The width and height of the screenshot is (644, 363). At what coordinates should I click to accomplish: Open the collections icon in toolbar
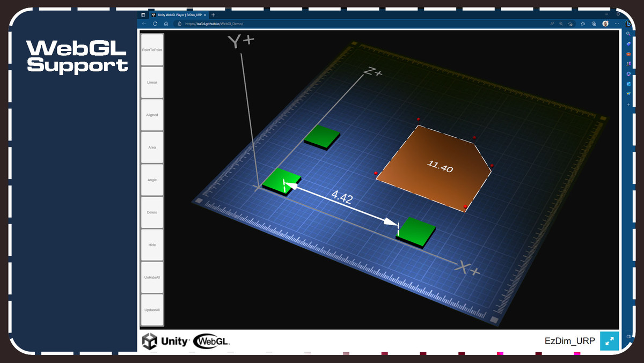click(594, 24)
